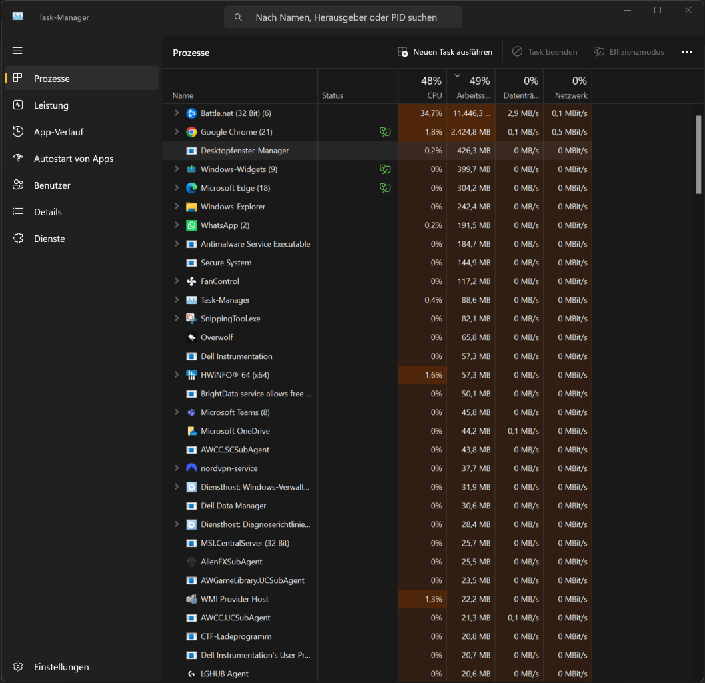The width and height of the screenshot is (705, 683).
Task: Open the Dienste services tab
Action: [82, 239]
